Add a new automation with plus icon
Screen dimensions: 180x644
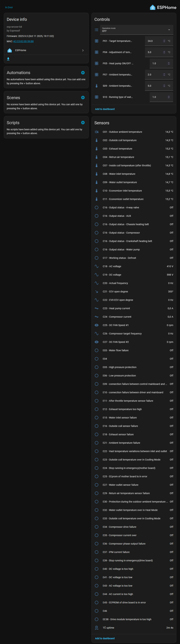coord(83,73)
